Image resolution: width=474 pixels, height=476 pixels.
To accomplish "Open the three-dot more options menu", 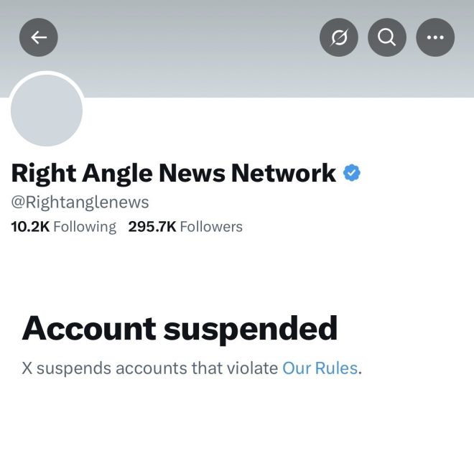I will pos(436,37).
